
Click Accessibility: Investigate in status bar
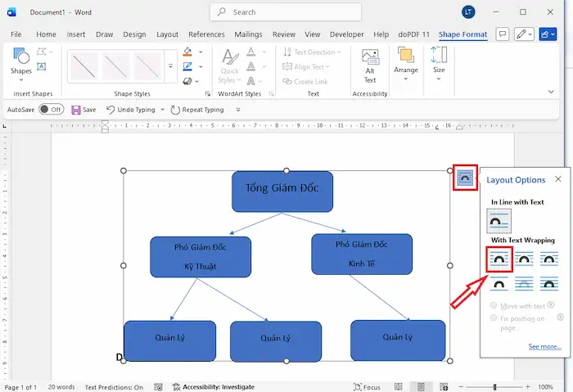coord(213,387)
